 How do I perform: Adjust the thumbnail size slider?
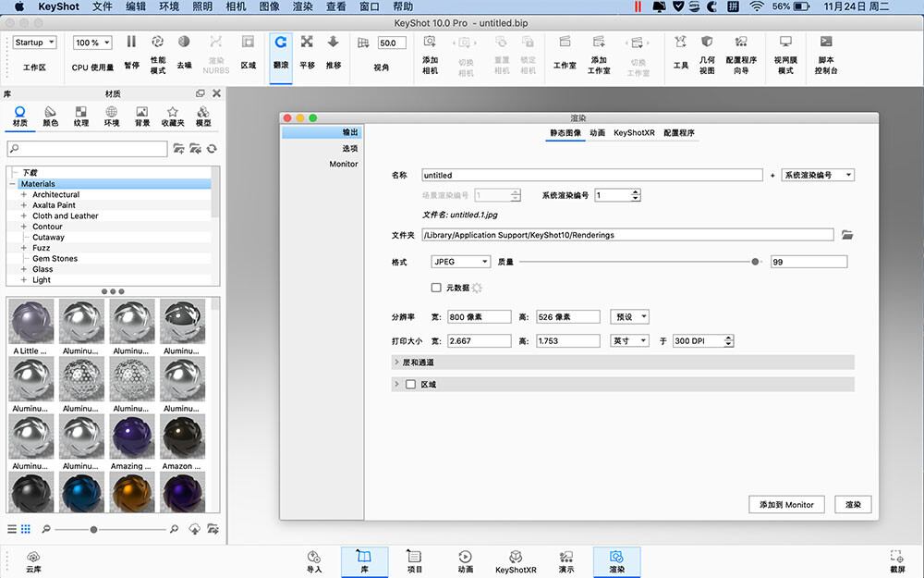click(x=93, y=530)
